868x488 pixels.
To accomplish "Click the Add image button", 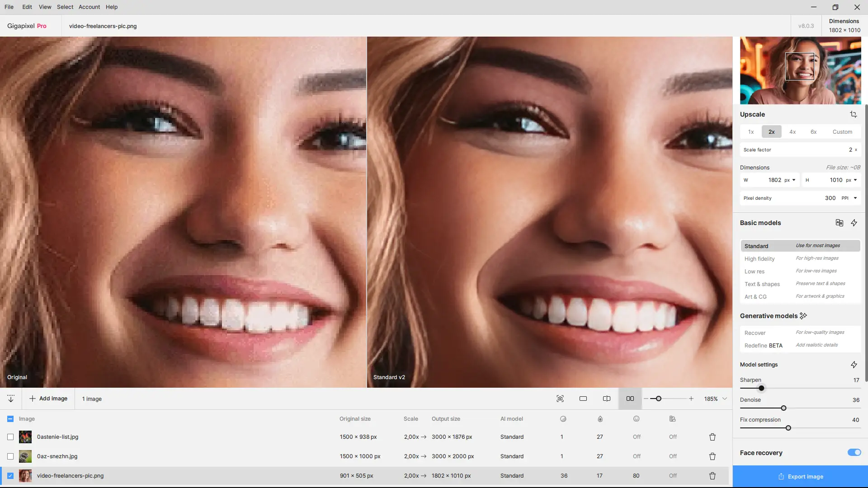I will 48,399.
